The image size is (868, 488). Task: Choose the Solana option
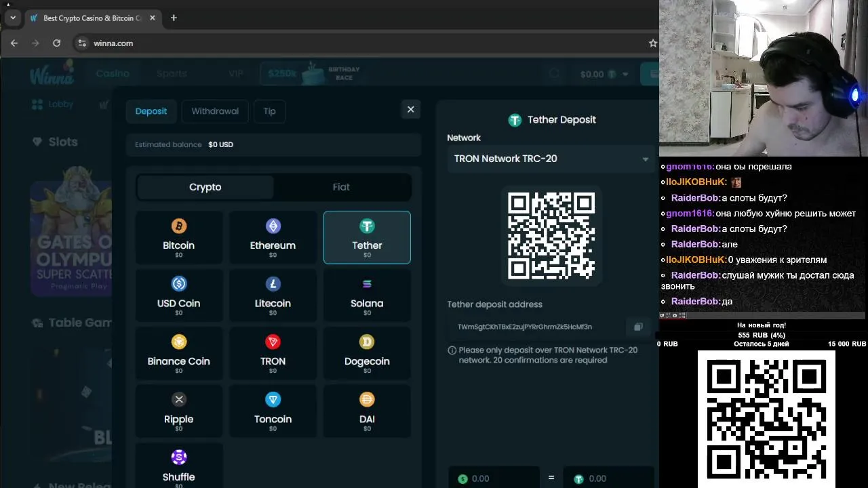[x=367, y=296]
